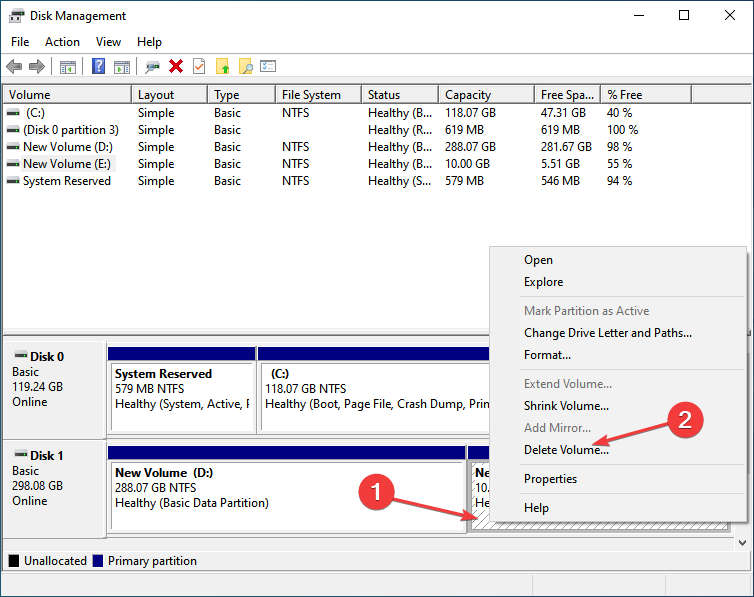The width and height of the screenshot is (754, 597).
Task: Sort by the % Free column header
Action: pos(646,95)
